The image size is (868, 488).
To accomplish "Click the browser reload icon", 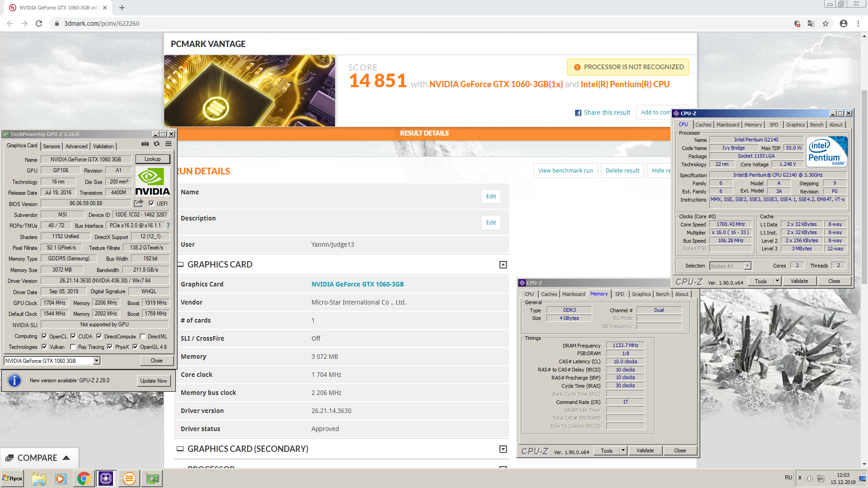I will 39,23.
